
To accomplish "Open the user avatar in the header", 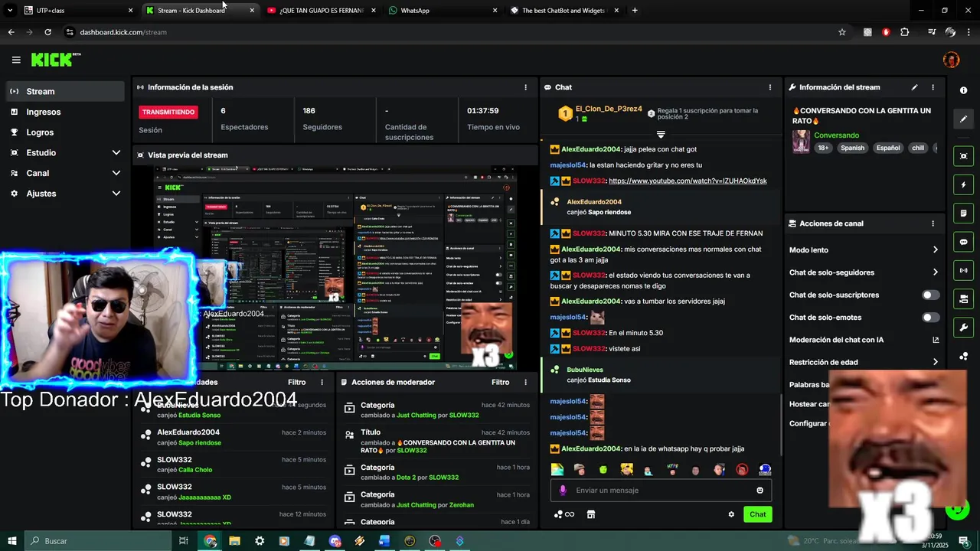I will (951, 60).
